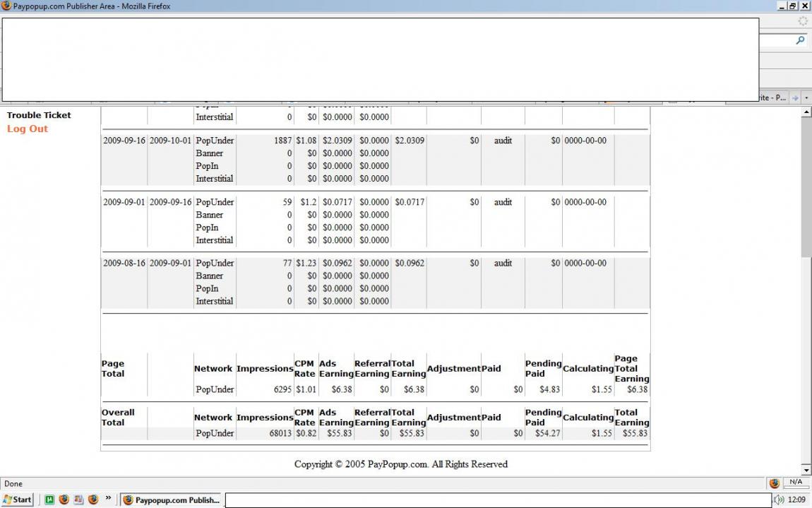Screen dimensions: 812x508
Task: Click the Firefox search box field
Action: pyautogui.click(x=777, y=40)
